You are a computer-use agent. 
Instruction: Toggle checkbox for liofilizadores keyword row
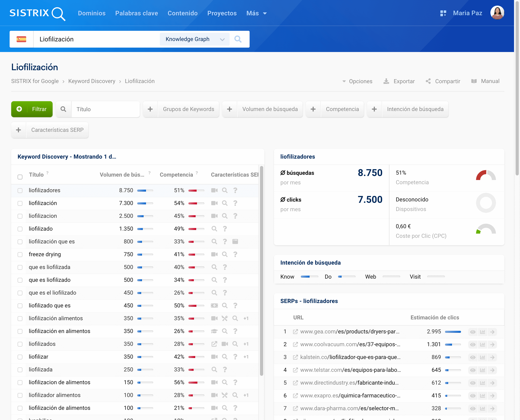coord(21,190)
